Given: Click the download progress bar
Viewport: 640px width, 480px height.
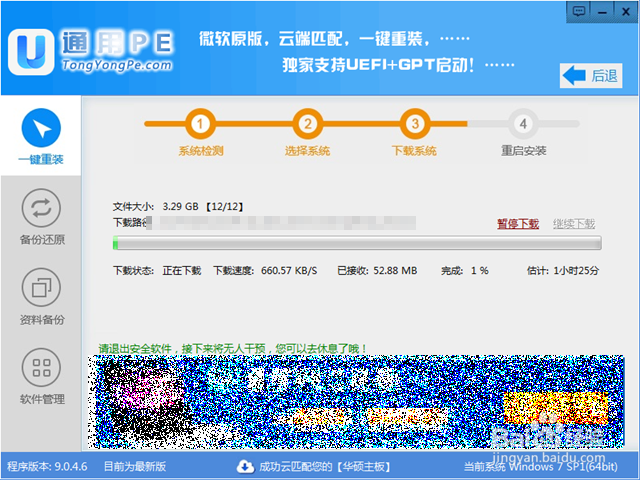Looking at the screenshot, I should pos(357,243).
